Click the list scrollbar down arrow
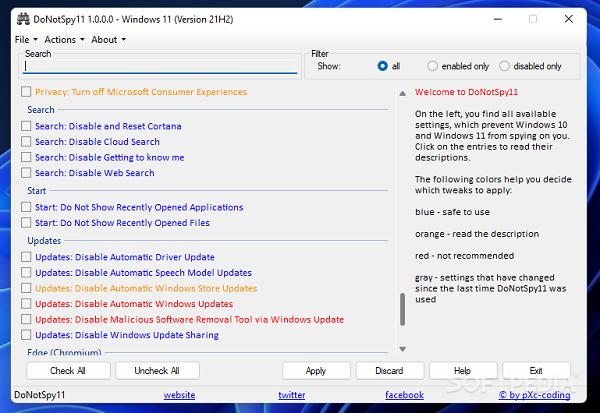Screen dimensions: 600x413 pyautogui.click(x=402, y=349)
